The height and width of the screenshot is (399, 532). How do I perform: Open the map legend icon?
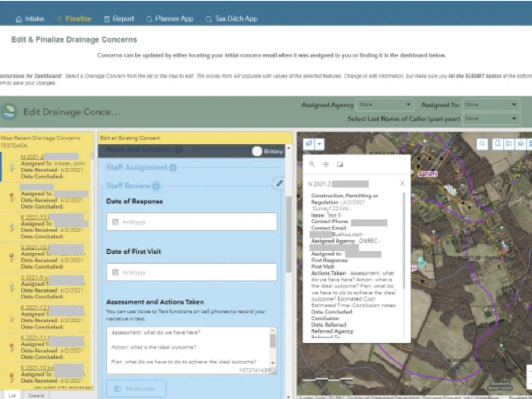click(x=509, y=144)
